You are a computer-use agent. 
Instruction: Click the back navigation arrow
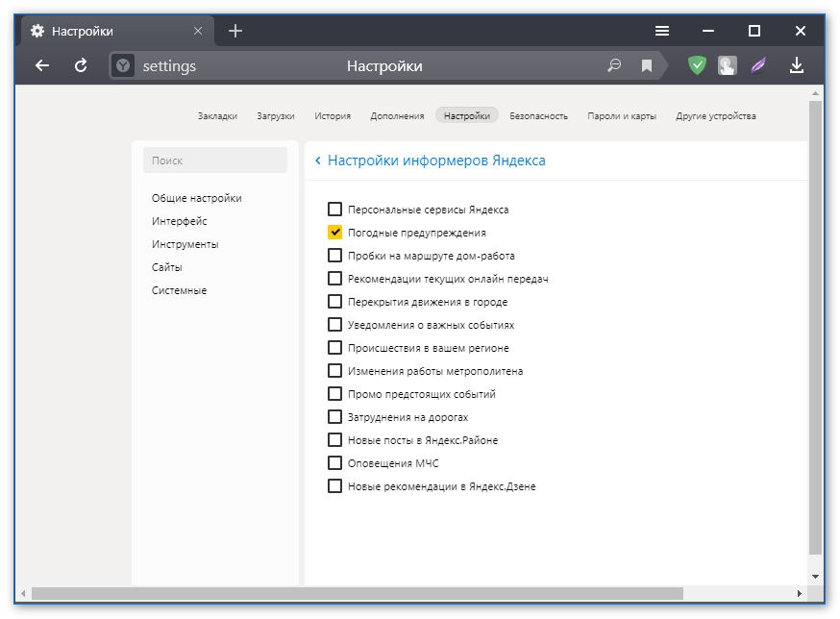point(41,66)
